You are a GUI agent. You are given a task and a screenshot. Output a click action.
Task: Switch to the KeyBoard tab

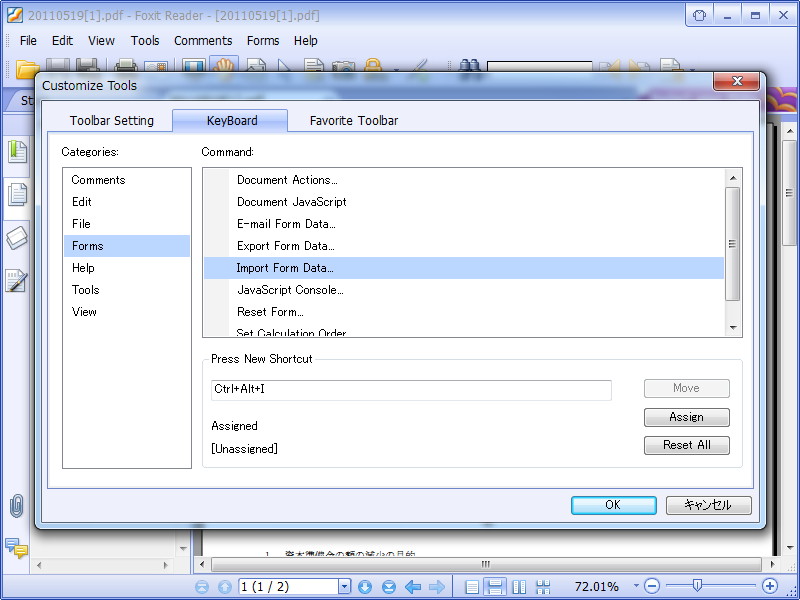coord(231,120)
